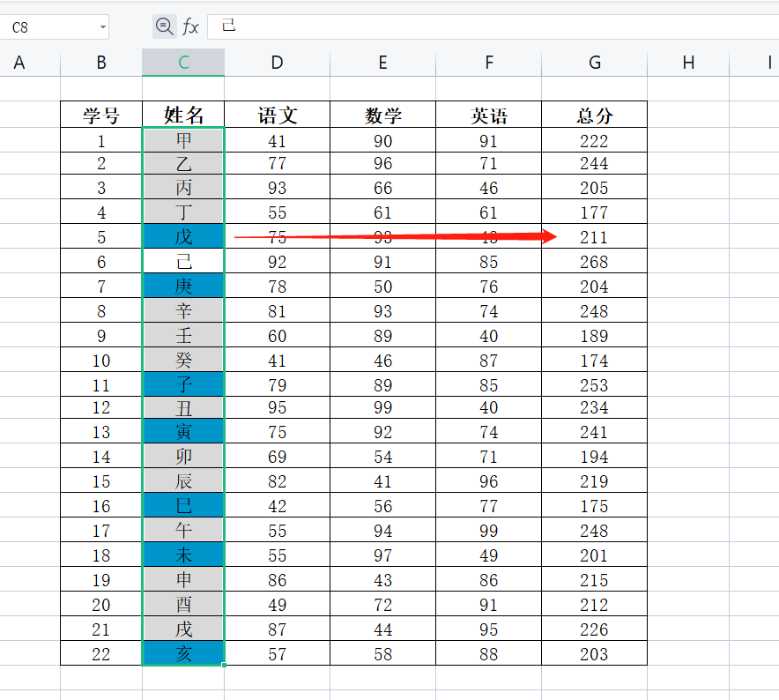Select the name cell 癸
Image resolution: width=779 pixels, height=700 pixels.
click(183, 360)
